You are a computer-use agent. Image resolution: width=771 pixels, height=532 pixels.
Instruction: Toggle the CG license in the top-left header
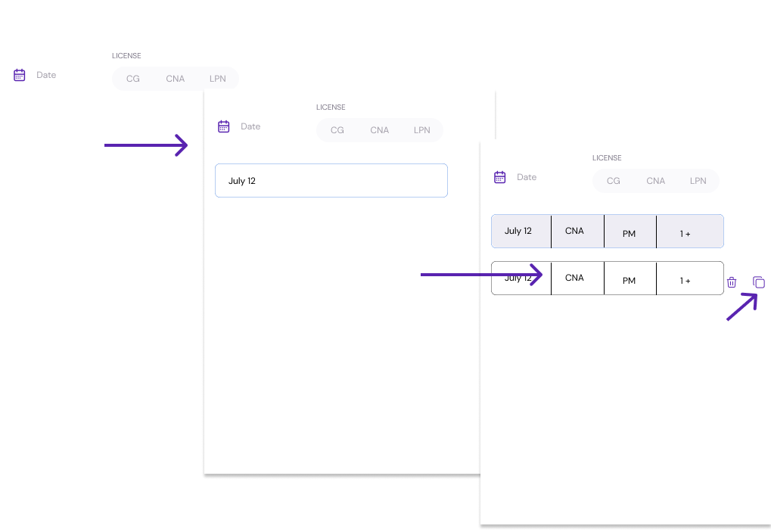click(x=133, y=79)
